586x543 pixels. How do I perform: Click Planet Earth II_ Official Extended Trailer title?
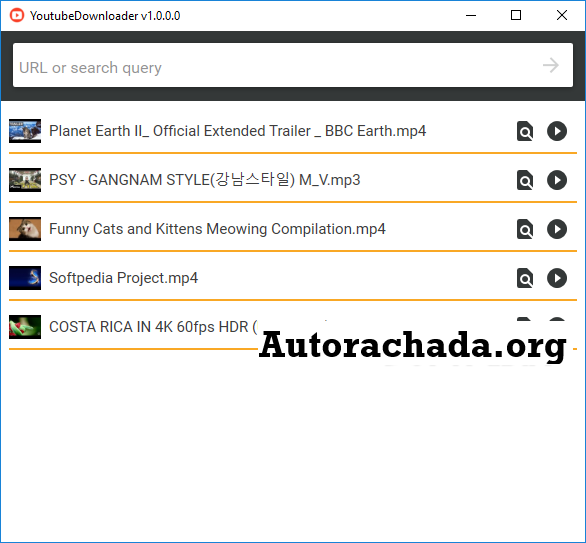pyautogui.click(x=237, y=131)
